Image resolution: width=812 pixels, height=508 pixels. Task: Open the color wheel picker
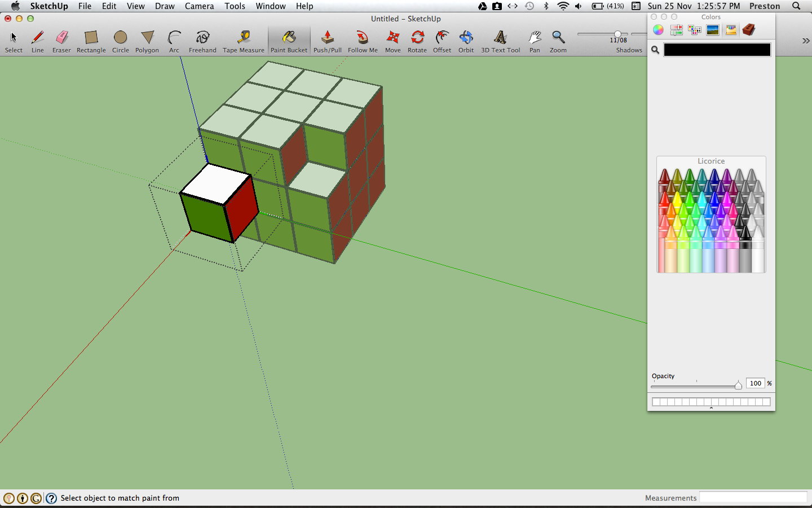(658, 29)
